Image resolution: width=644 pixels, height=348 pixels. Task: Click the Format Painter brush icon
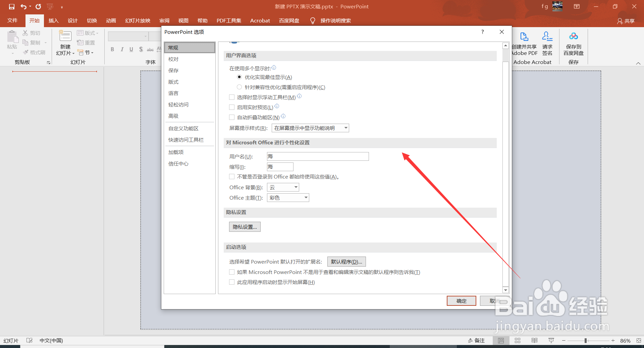(x=25, y=52)
